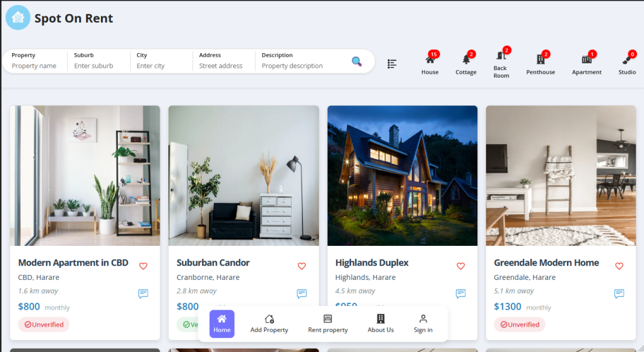The width and height of the screenshot is (644, 352).
Task: Focus the Enter suburb field
Action: (x=98, y=66)
